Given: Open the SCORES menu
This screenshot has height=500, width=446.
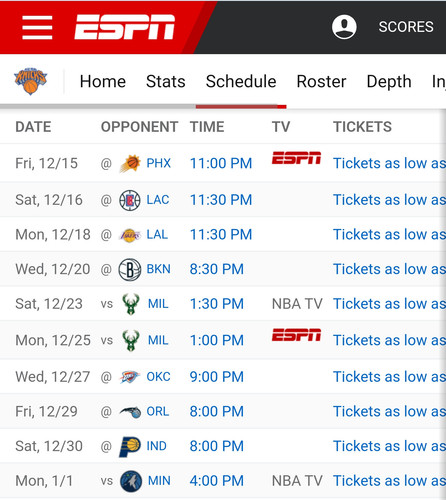Looking at the screenshot, I should tap(406, 27).
